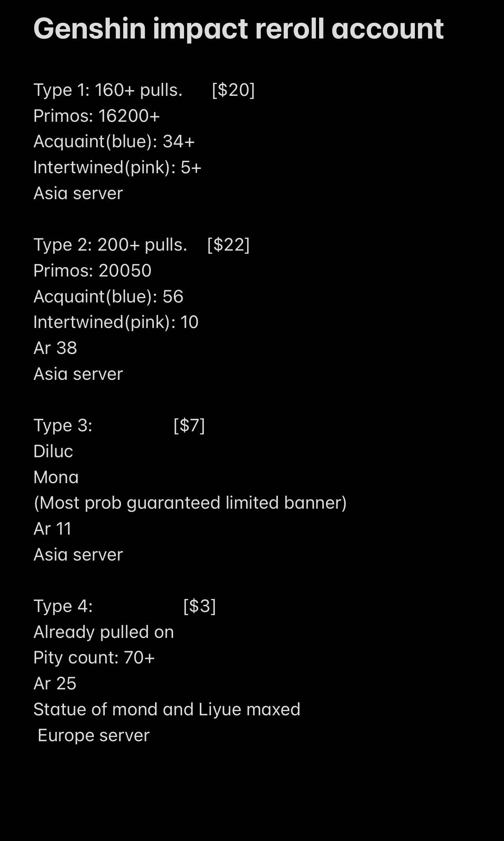
Task: Tap the "Europe server" text
Action: click(93, 735)
